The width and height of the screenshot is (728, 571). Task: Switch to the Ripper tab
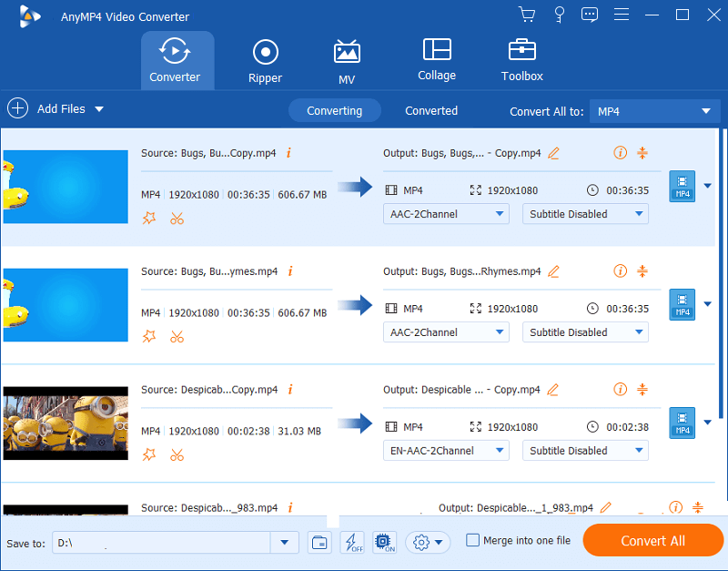tap(265, 61)
